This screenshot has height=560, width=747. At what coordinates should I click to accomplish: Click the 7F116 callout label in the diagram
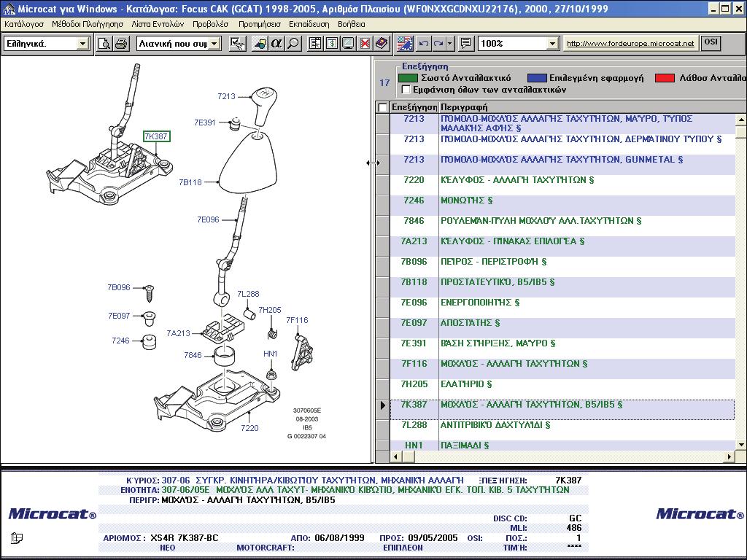(297, 320)
